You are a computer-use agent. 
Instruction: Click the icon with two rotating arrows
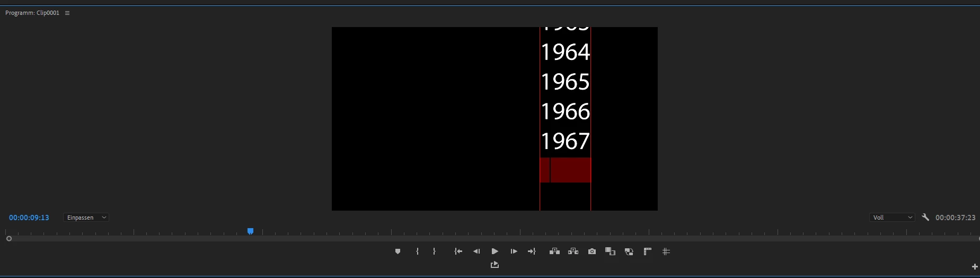629,251
